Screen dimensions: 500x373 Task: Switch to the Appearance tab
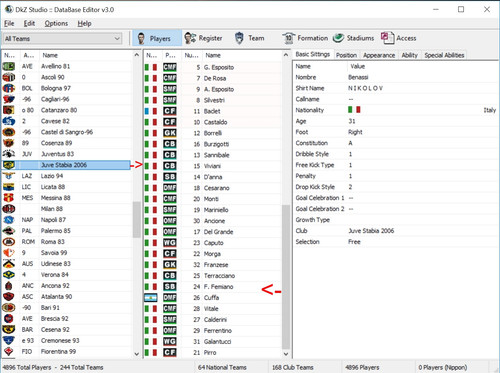click(x=379, y=55)
